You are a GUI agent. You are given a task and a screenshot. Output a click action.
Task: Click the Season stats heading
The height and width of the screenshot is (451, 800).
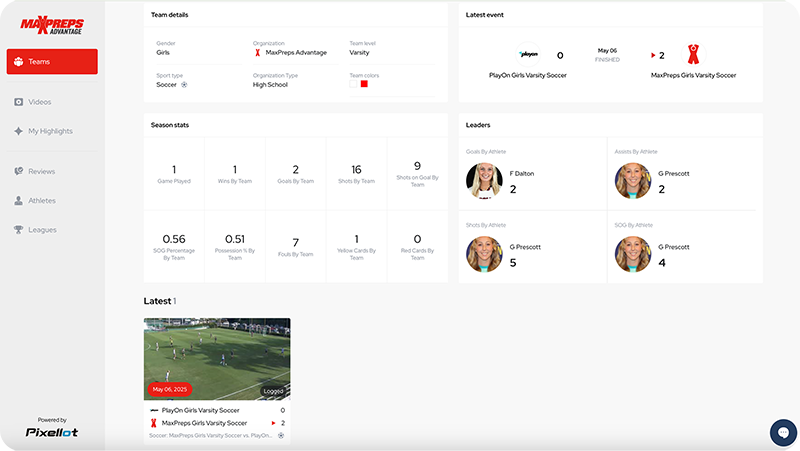coord(170,125)
